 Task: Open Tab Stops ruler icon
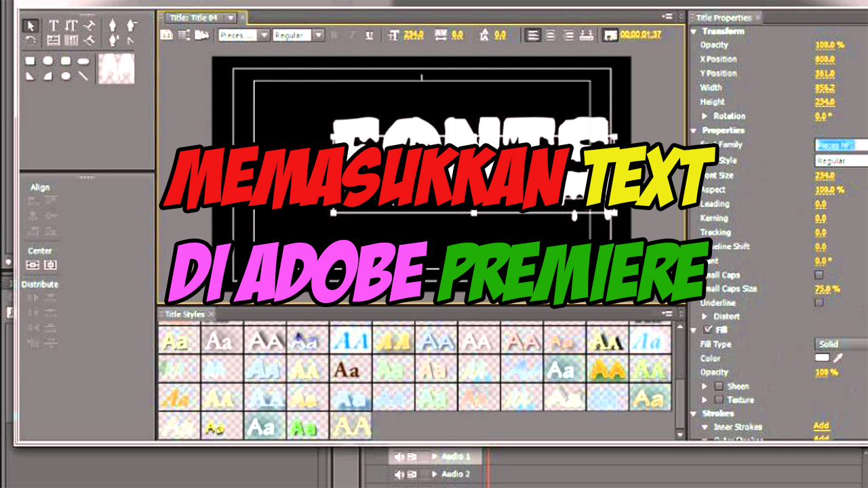[x=587, y=35]
